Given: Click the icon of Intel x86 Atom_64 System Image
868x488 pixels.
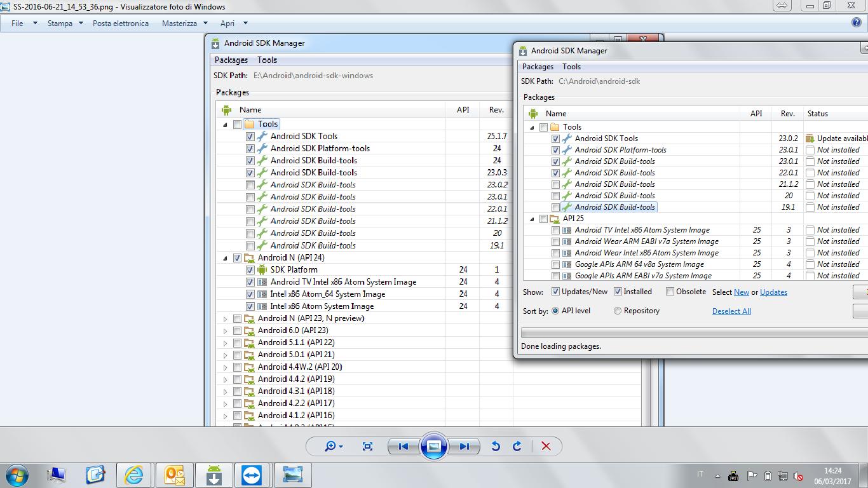Looking at the screenshot, I should [262, 294].
